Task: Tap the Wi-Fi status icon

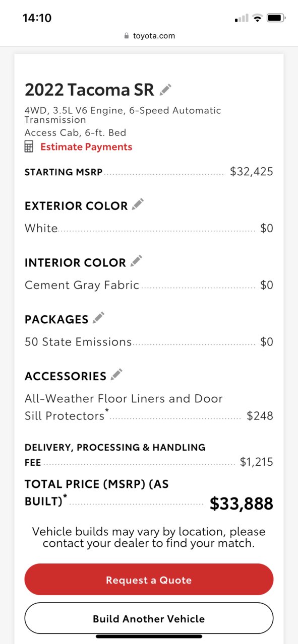Action: click(x=258, y=18)
